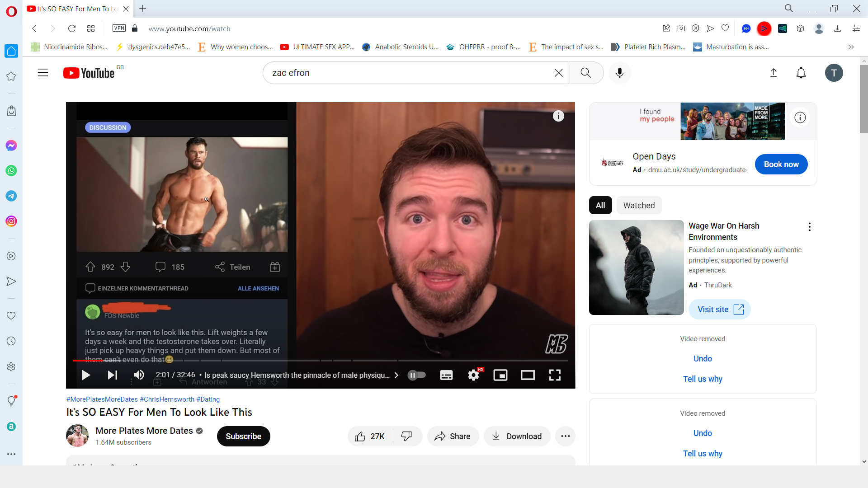Viewport: 868px width, 488px height.
Task: Open more actions for the video
Action: tap(565, 436)
